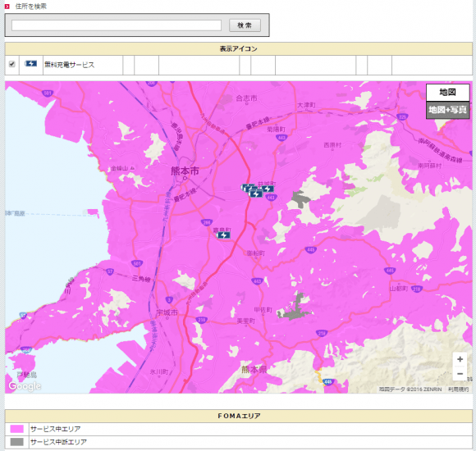Click the 氷川町 label on the map
Image resolution: width=476 pixels, height=451 pixels.
(x=158, y=371)
